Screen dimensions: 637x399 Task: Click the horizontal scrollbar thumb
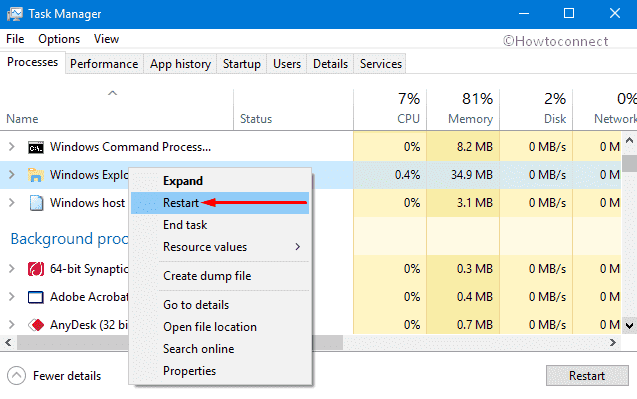point(180,343)
